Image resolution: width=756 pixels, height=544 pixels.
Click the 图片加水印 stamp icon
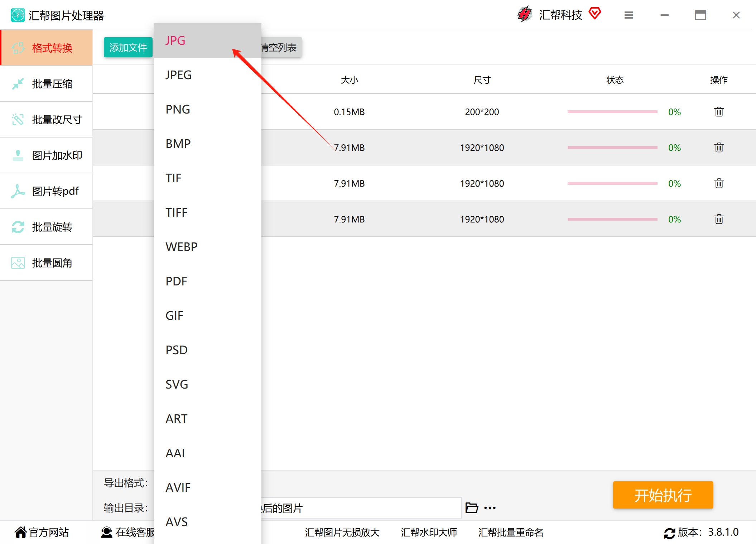click(x=18, y=155)
